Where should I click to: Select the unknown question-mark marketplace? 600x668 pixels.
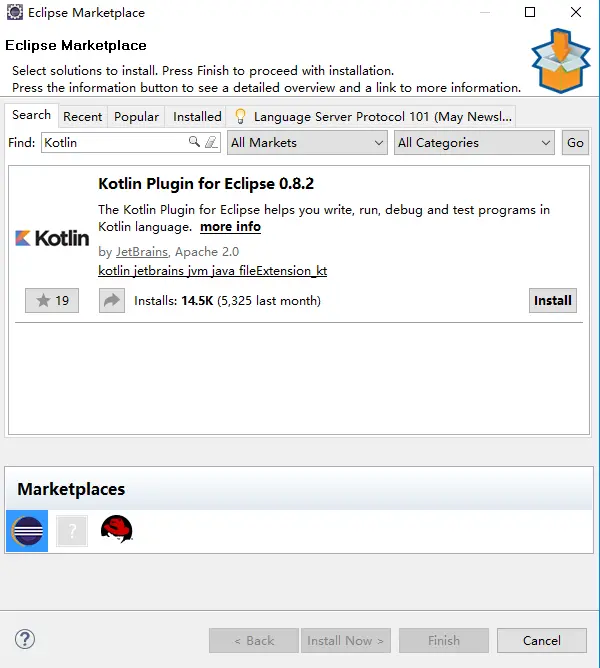pyautogui.click(x=72, y=531)
